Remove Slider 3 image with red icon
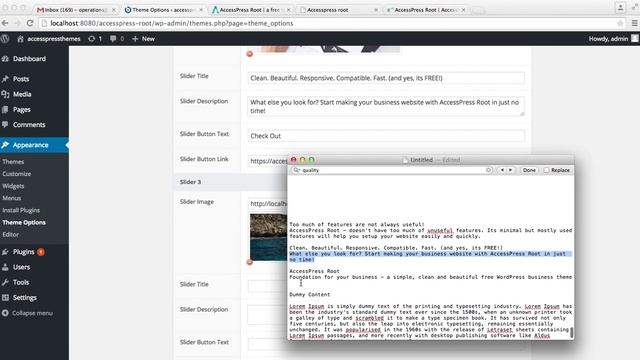The width and height of the screenshot is (640, 360). coord(250,262)
